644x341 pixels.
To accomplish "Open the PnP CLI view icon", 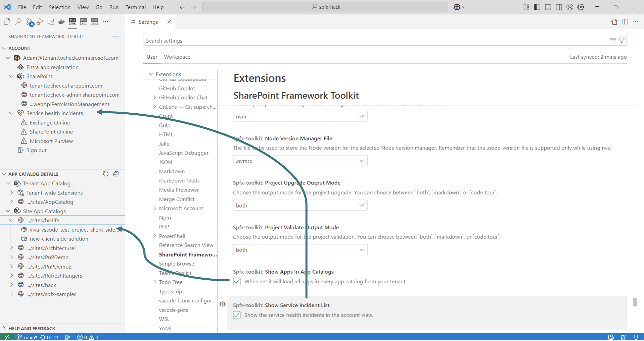I will click(84, 21).
